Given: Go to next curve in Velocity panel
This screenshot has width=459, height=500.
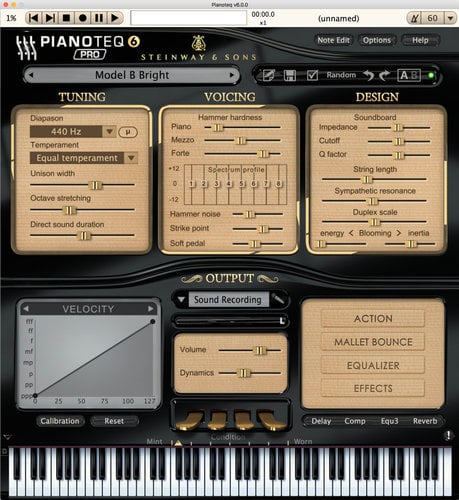Looking at the screenshot, I should tap(150, 309).
